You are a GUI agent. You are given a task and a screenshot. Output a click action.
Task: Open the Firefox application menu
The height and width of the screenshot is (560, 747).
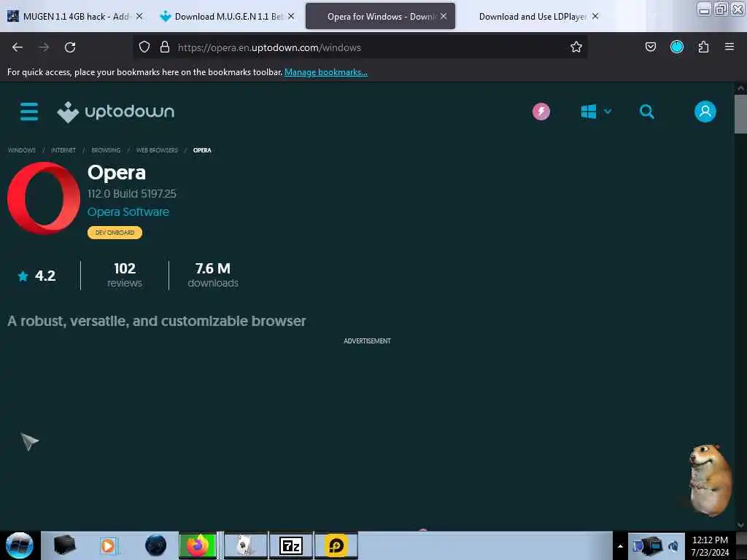click(729, 47)
